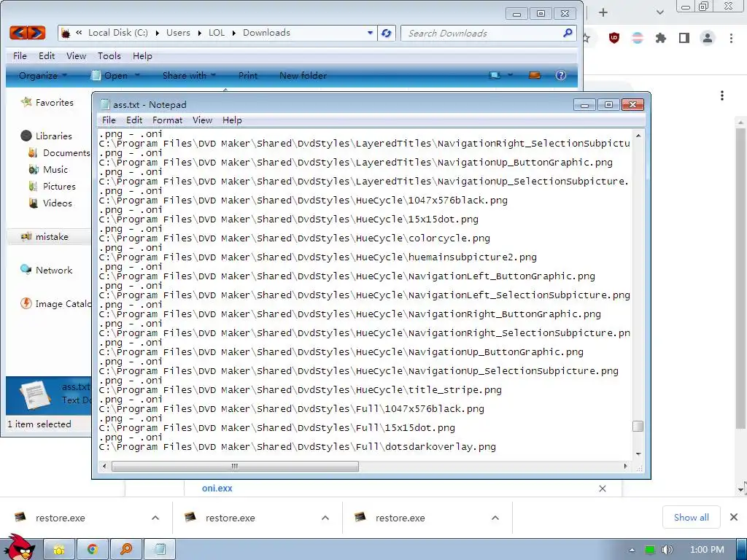
Task: Click Users in the address breadcrumb
Action: (x=178, y=32)
